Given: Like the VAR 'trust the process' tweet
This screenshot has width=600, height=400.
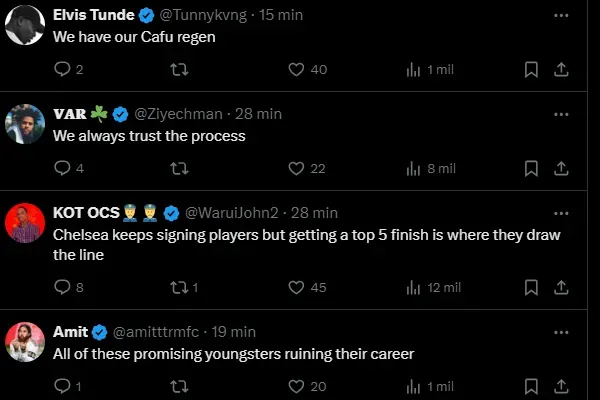Looking at the screenshot, I should click(x=296, y=168).
